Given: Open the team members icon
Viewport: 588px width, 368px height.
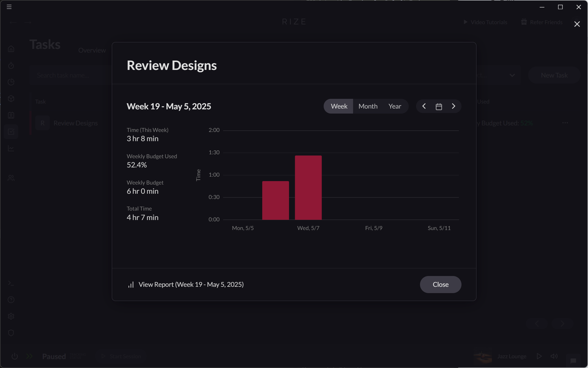Looking at the screenshot, I should pyautogui.click(x=11, y=177).
